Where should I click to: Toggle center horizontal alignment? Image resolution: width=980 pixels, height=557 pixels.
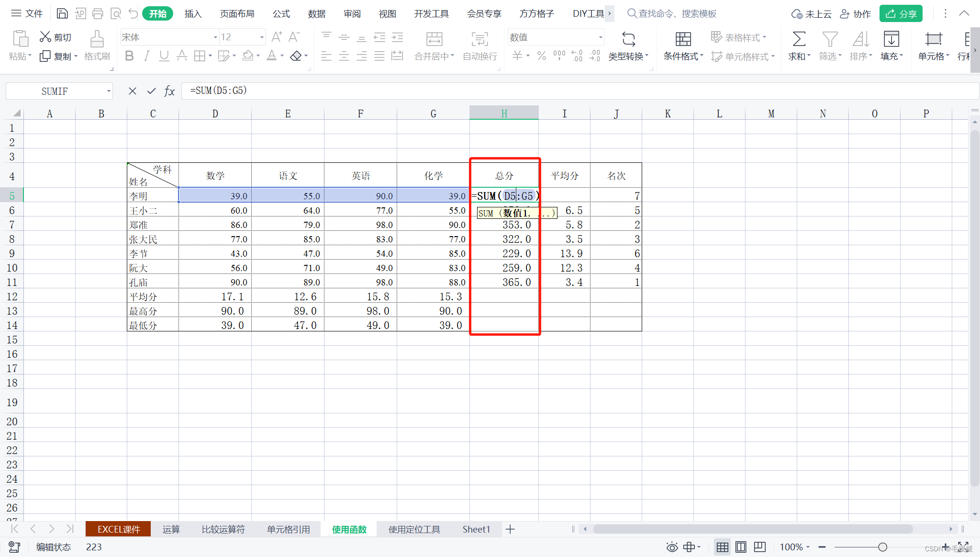pos(344,56)
